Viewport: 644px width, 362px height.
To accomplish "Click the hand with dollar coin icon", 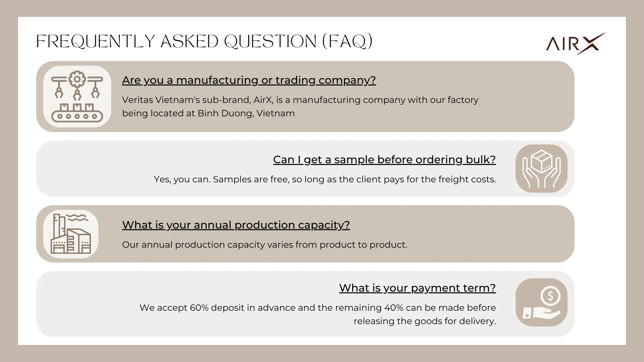I will pos(541,302).
